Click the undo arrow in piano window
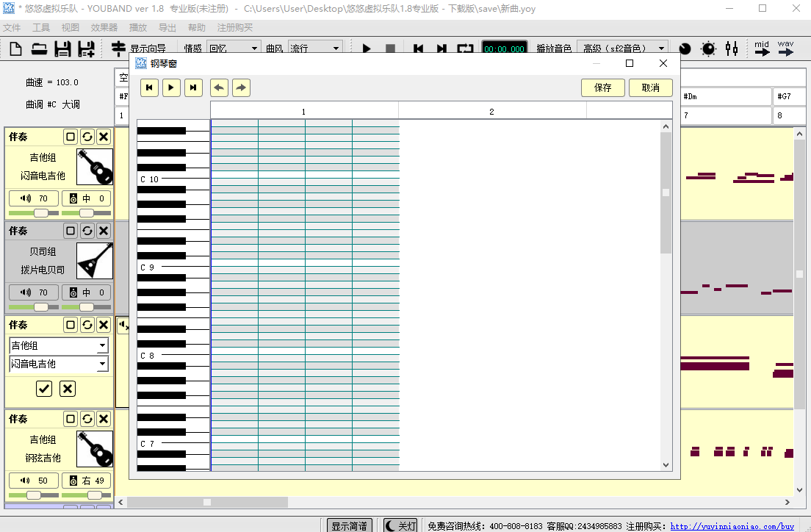 point(219,88)
